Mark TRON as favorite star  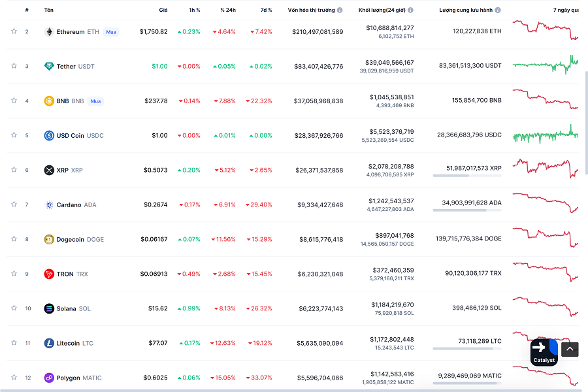click(14, 273)
